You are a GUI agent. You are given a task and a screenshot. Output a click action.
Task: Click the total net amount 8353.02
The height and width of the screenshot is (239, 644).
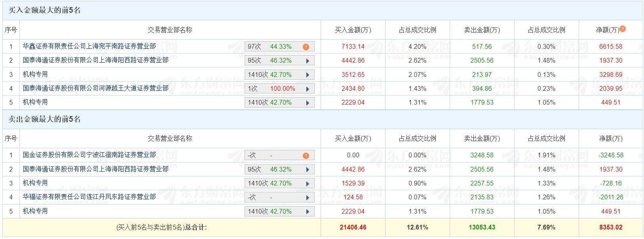tap(611, 228)
